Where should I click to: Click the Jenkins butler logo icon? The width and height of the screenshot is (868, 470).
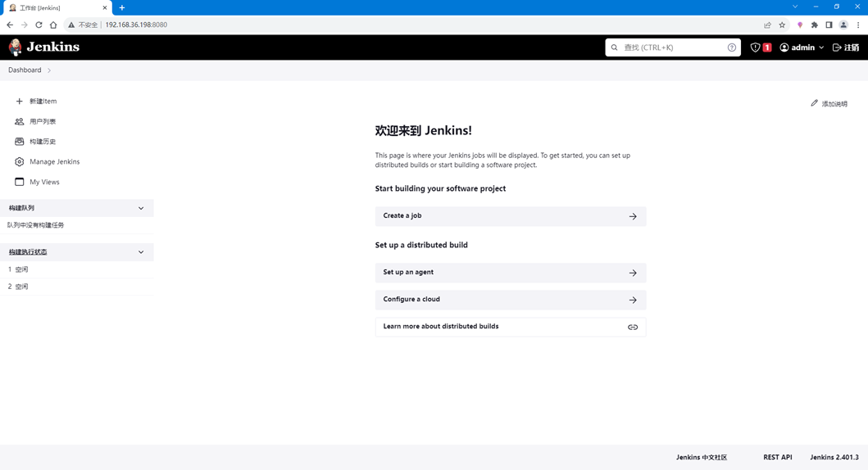[15, 47]
